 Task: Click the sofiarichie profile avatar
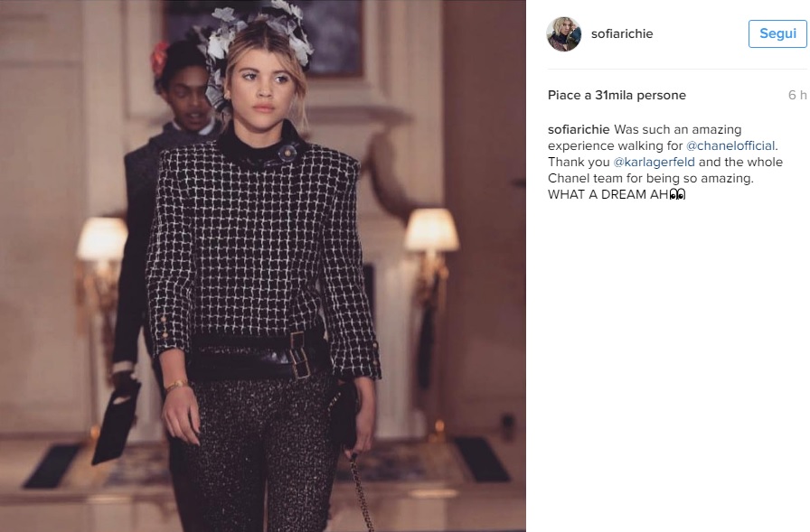[563, 34]
